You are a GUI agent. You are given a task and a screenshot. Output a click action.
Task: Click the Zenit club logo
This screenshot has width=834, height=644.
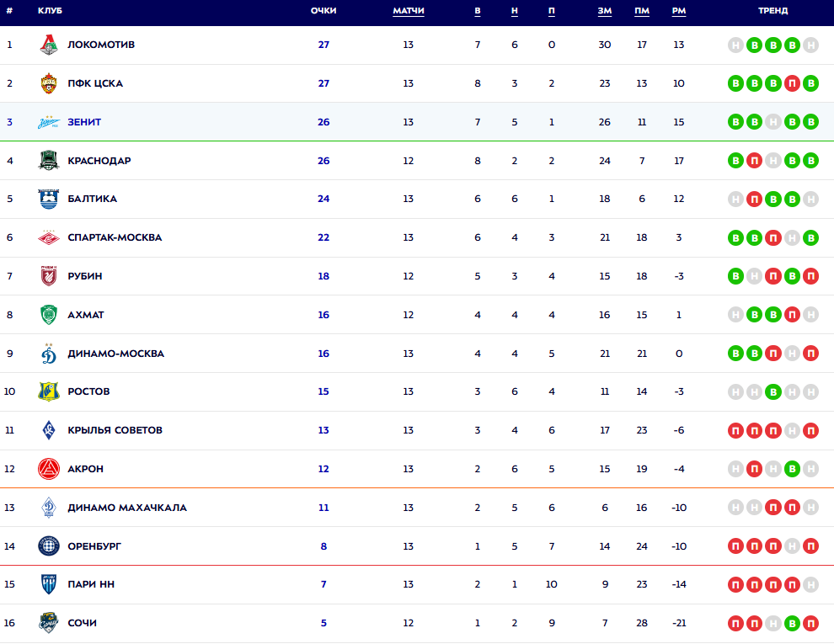point(49,122)
